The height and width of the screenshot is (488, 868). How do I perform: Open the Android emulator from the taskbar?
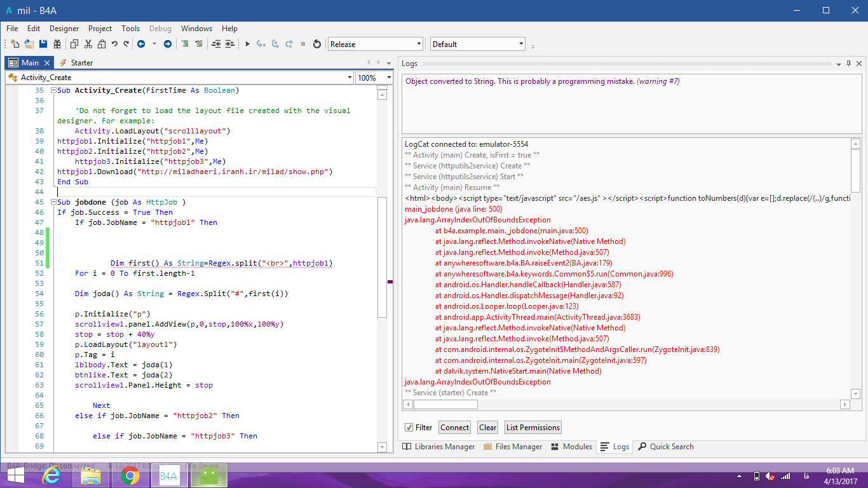[208, 475]
